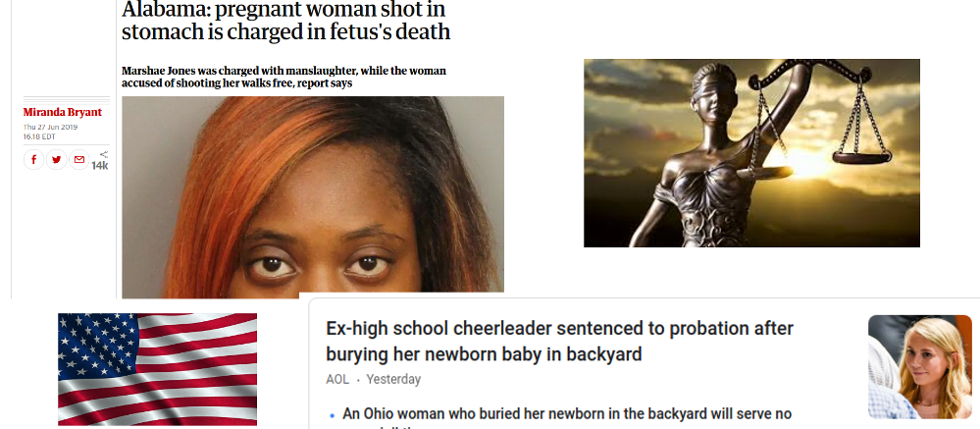The image size is (980, 429).
Task: Click the Marshae Jones manslaughter subheading
Action: (x=284, y=77)
